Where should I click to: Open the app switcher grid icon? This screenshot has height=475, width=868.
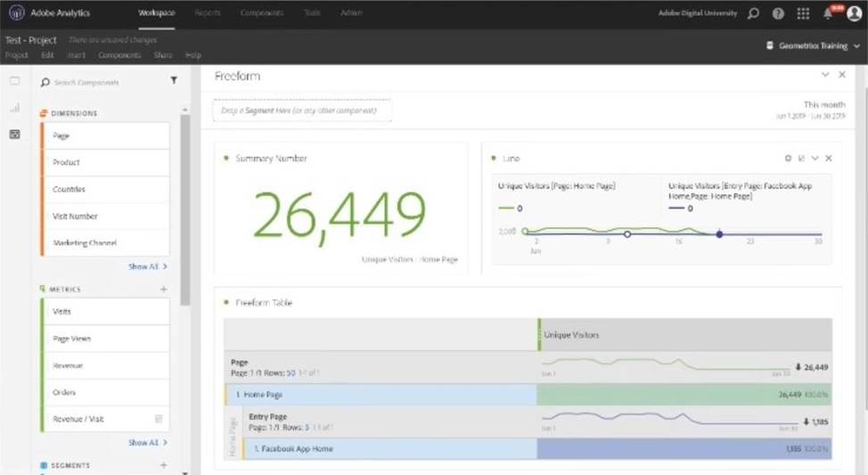803,13
